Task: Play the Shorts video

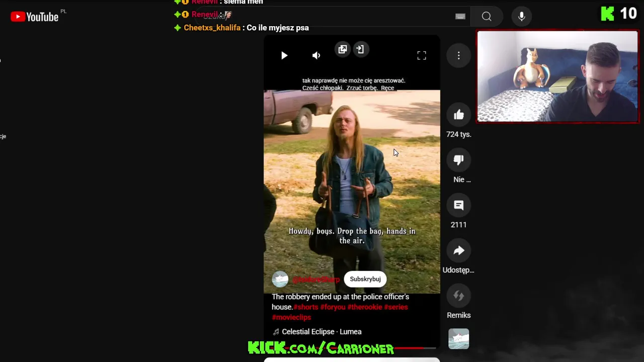Action: point(284,55)
